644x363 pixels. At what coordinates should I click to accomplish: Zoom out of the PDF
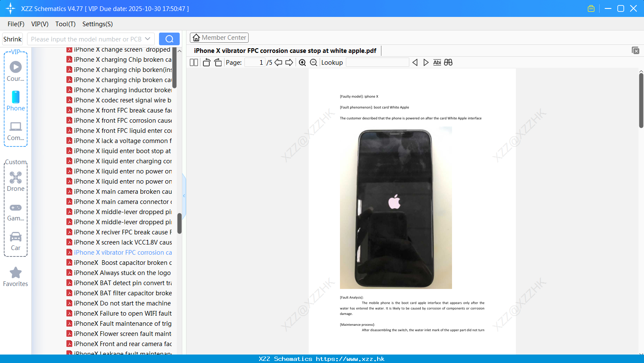coord(313,63)
